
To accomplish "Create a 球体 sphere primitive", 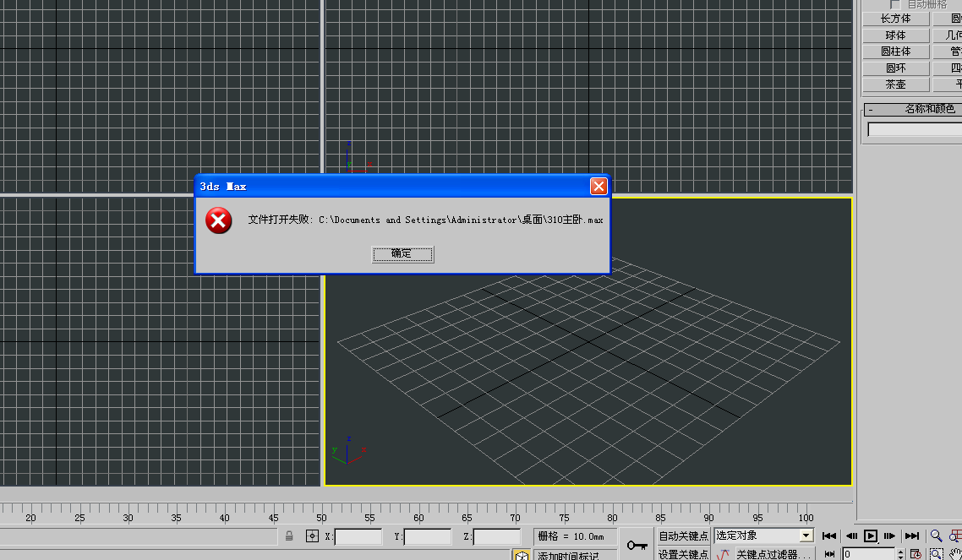I will 896,35.
